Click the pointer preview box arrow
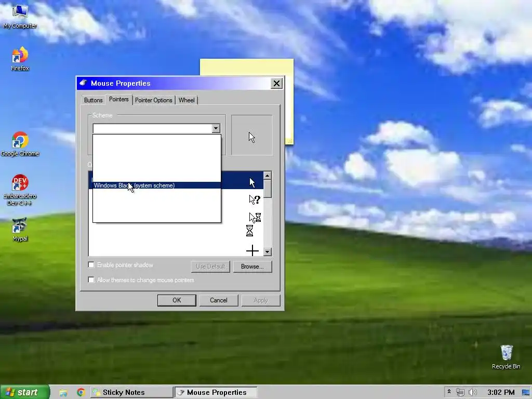This screenshot has height=399, width=532. tap(252, 137)
